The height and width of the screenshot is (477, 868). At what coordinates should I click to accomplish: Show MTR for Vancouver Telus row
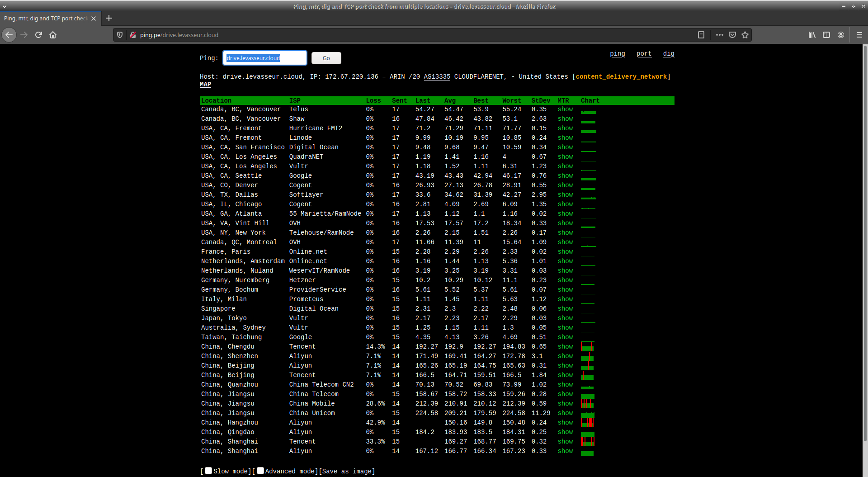[x=565, y=109]
